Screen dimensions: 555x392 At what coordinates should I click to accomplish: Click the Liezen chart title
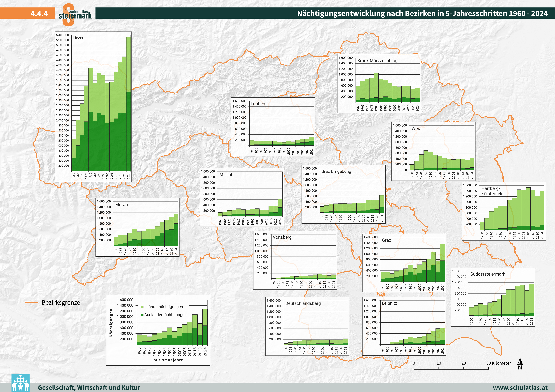[79, 38]
